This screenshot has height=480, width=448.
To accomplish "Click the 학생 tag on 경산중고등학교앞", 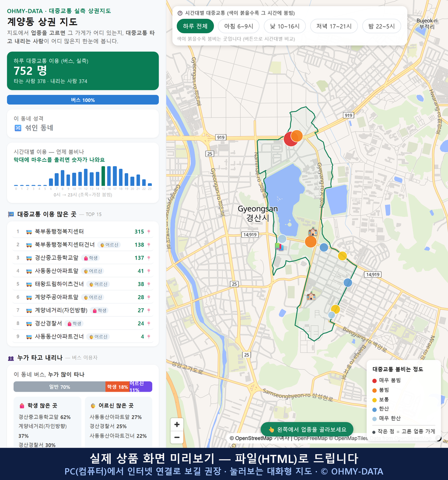I will 91,258.
